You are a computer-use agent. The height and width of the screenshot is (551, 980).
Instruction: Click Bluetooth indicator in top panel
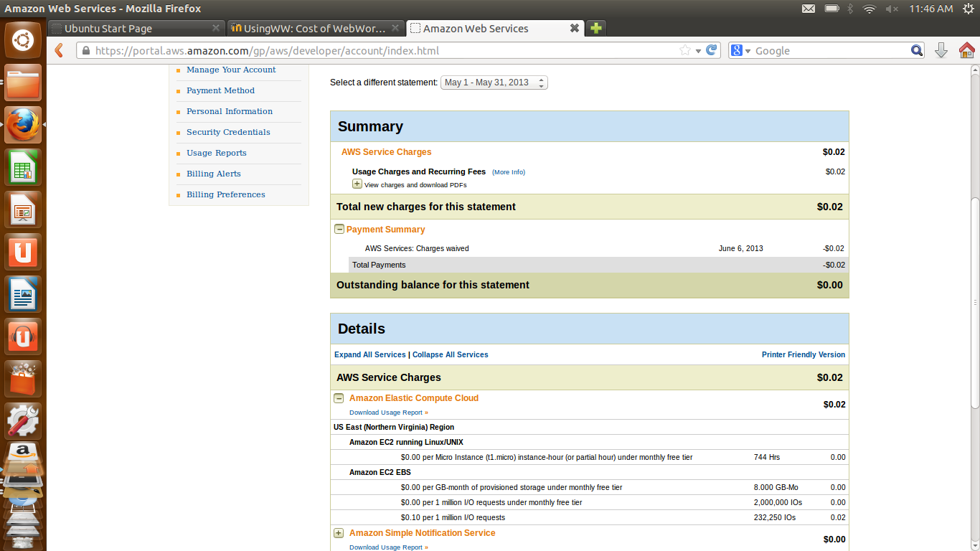click(x=851, y=9)
